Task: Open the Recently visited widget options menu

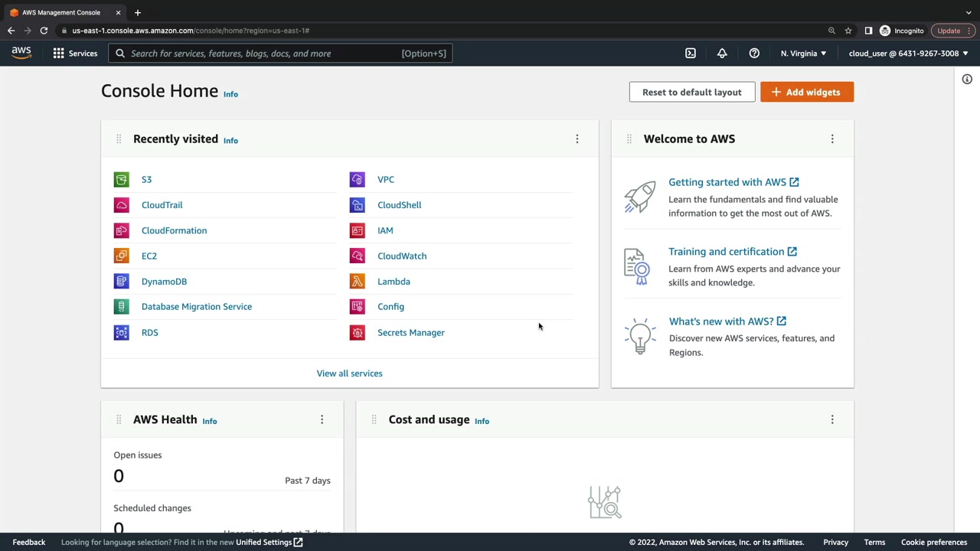Action: click(x=577, y=139)
